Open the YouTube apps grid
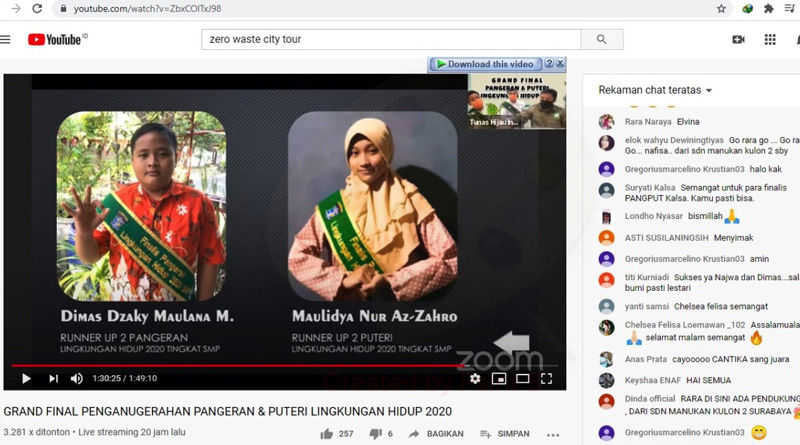The height and width of the screenshot is (445, 800). (x=770, y=40)
